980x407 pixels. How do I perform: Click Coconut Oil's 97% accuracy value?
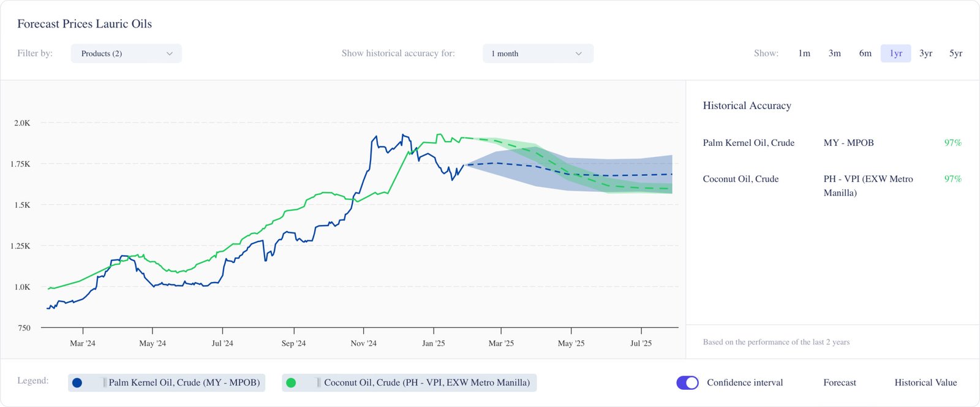pyautogui.click(x=952, y=179)
